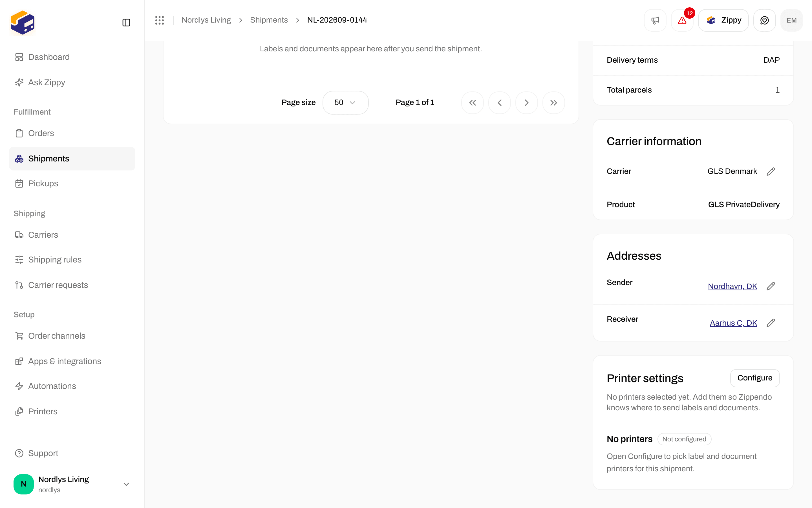Open the Page size 50 dropdown

click(345, 102)
